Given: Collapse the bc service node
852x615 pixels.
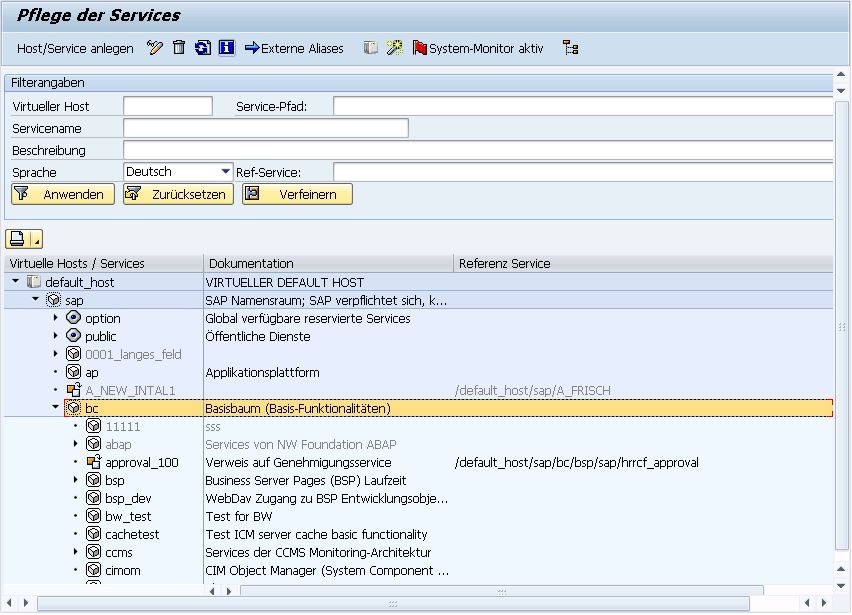Looking at the screenshot, I should coord(57,408).
